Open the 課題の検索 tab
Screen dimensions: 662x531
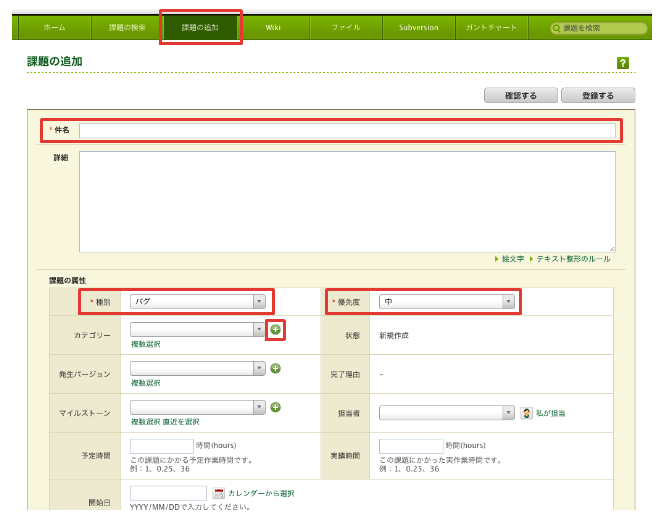[x=127, y=27]
